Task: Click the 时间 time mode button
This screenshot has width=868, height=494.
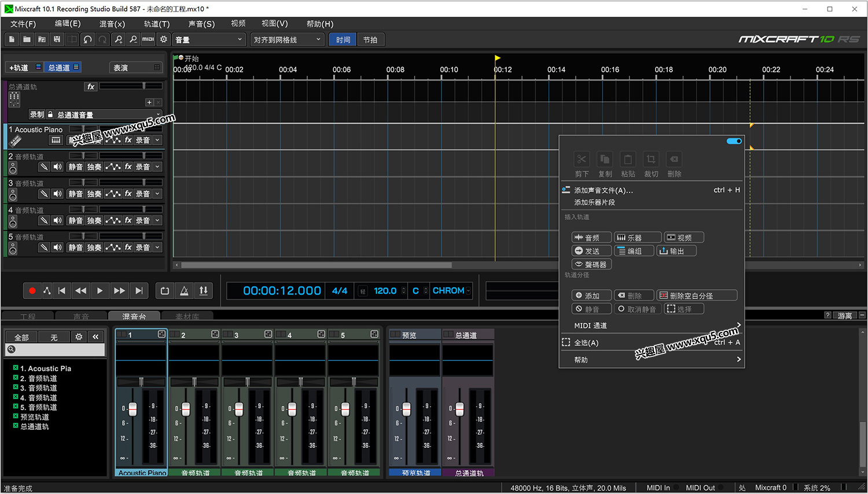Action: [x=343, y=39]
